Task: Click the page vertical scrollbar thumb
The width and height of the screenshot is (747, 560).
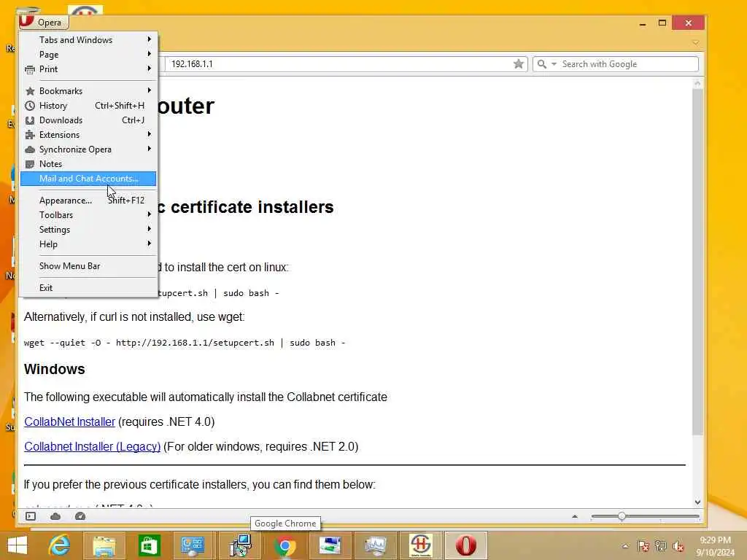Action: pyautogui.click(x=697, y=262)
